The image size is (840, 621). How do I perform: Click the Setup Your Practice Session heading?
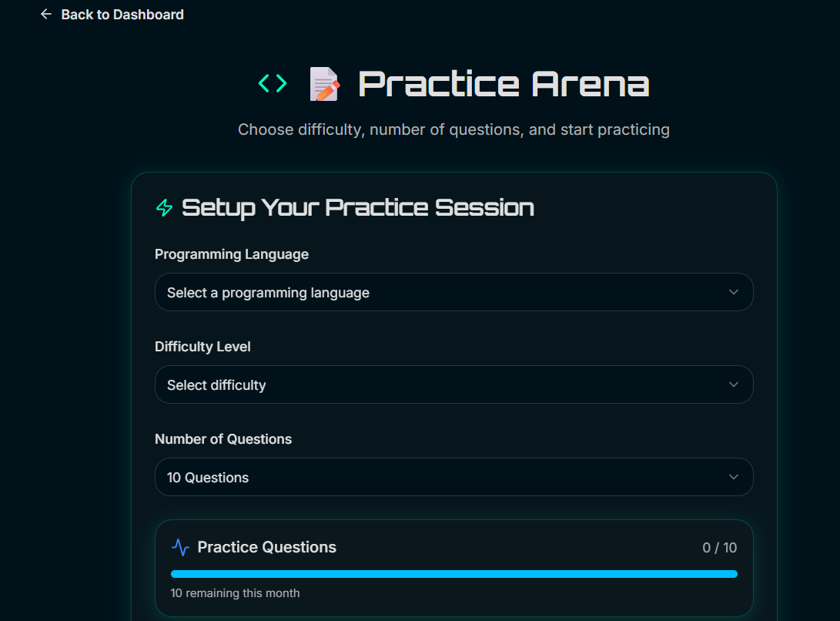coord(358,208)
